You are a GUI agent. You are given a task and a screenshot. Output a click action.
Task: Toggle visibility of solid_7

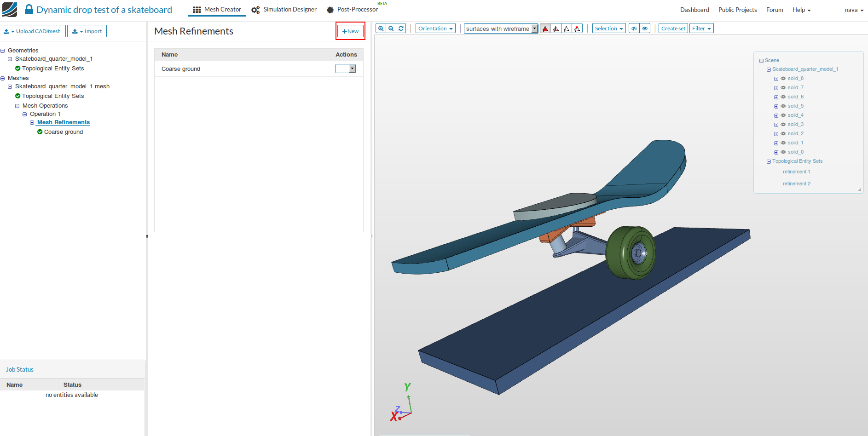[783, 88]
